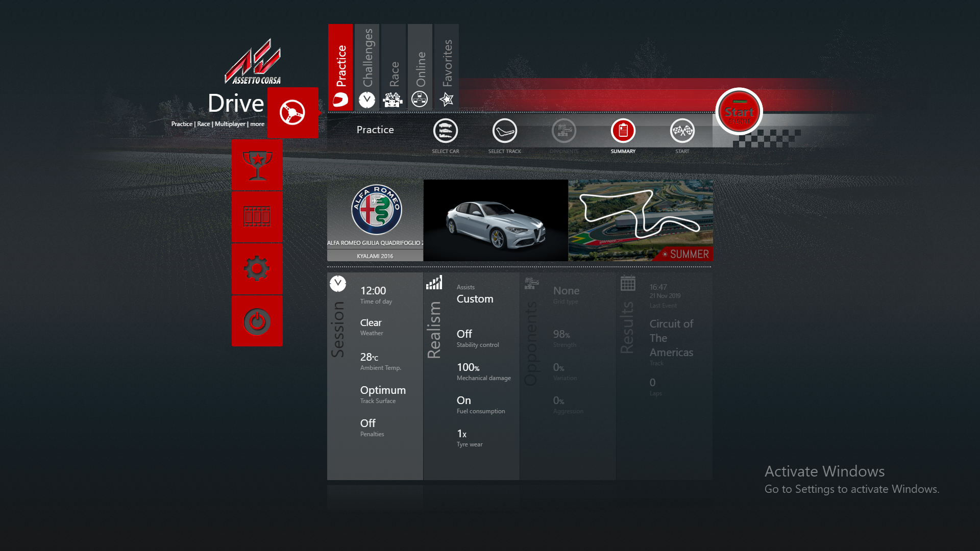Open the Session settings panel
This screenshot has height=551, width=980.
pyautogui.click(x=375, y=376)
